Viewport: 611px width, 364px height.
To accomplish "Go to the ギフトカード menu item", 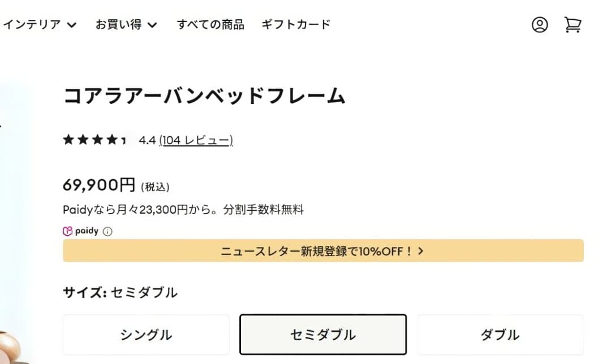I will tap(296, 25).
